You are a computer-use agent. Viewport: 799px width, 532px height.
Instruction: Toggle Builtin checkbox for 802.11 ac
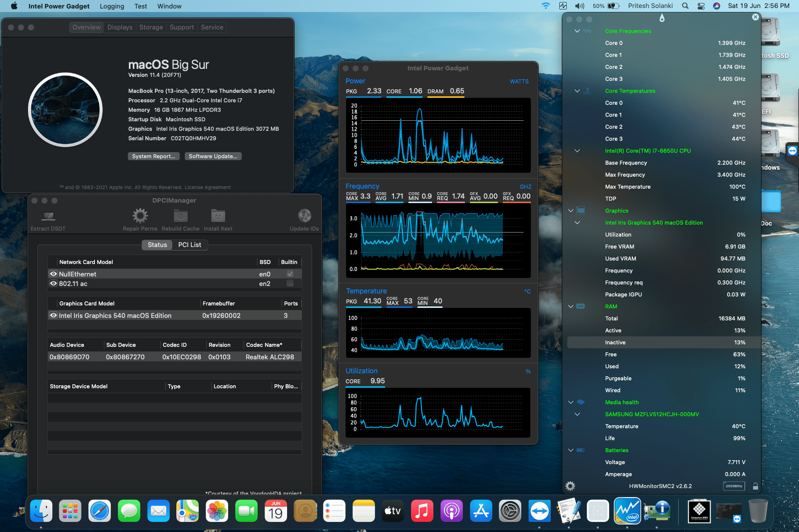click(290, 283)
